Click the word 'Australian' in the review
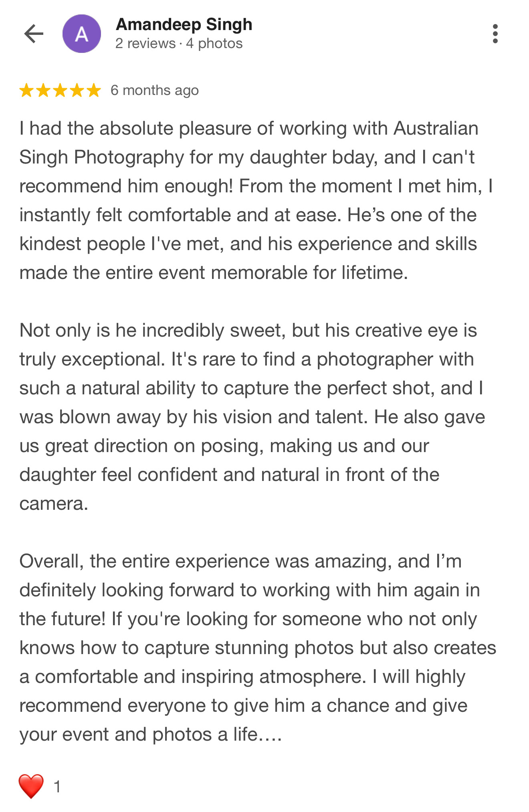Screen dimensions: 529x812 tap(436, 129)
